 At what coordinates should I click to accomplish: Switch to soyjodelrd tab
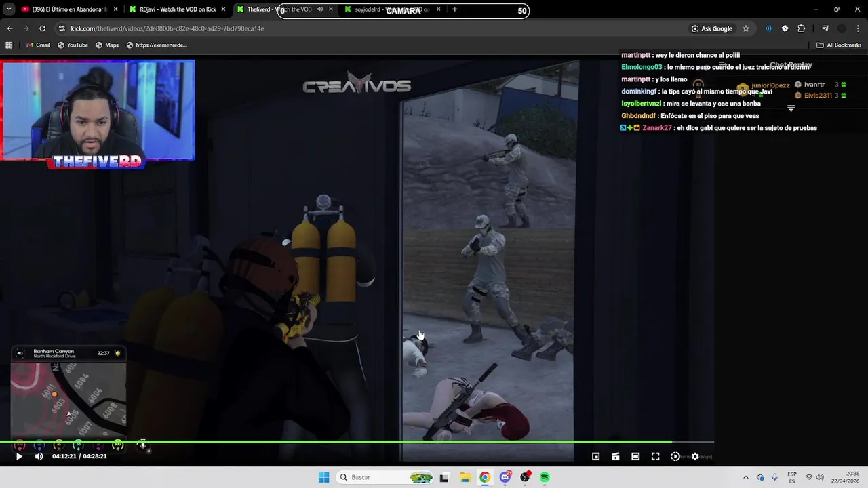point(392,9)
